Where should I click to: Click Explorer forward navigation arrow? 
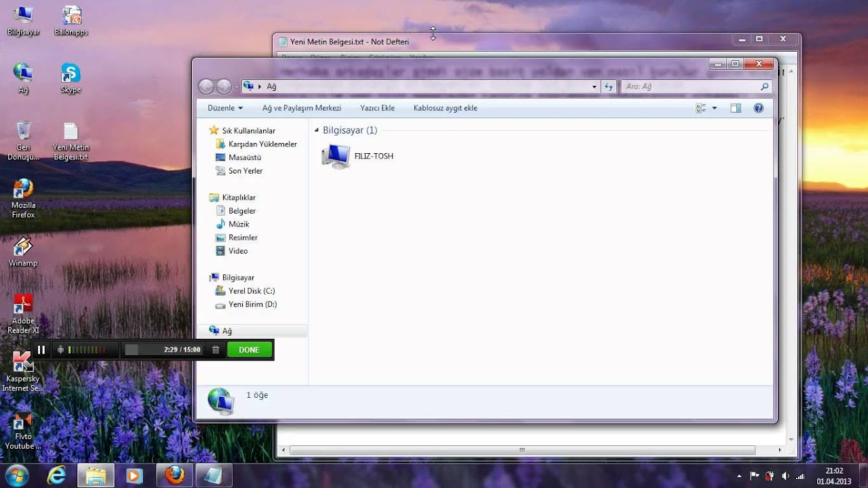point(224,86)
